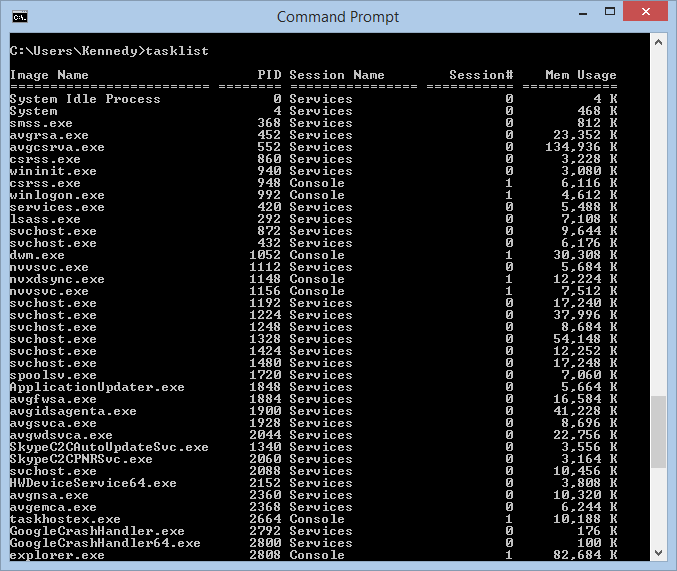Viewport: 677px width, 571px height.
Task: Click Console session of winlogon.exe
Action: 317,195
